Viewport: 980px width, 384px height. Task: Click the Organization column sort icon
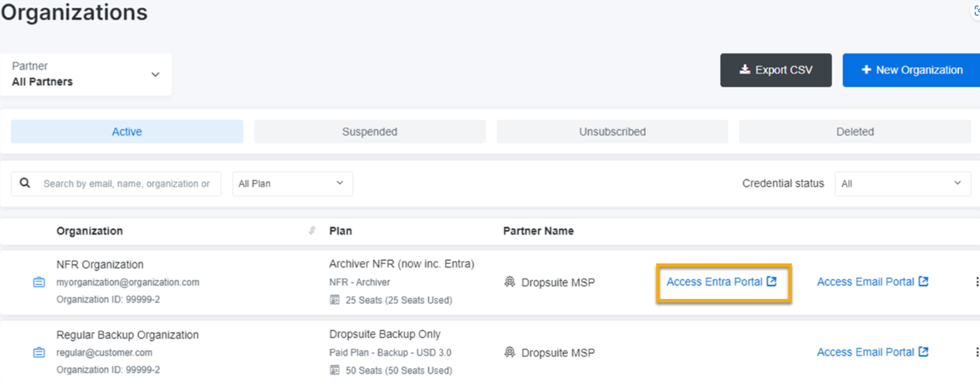(312, 231)
